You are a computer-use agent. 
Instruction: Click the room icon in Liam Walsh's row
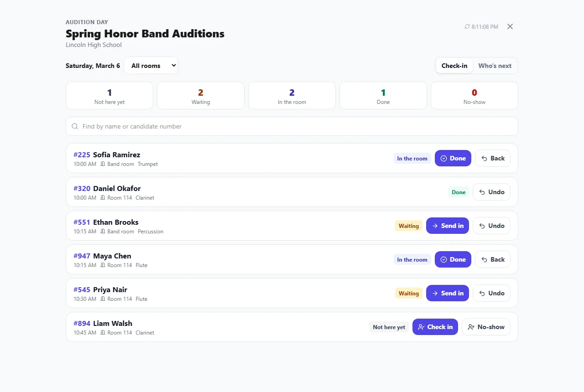click(103, 333)
